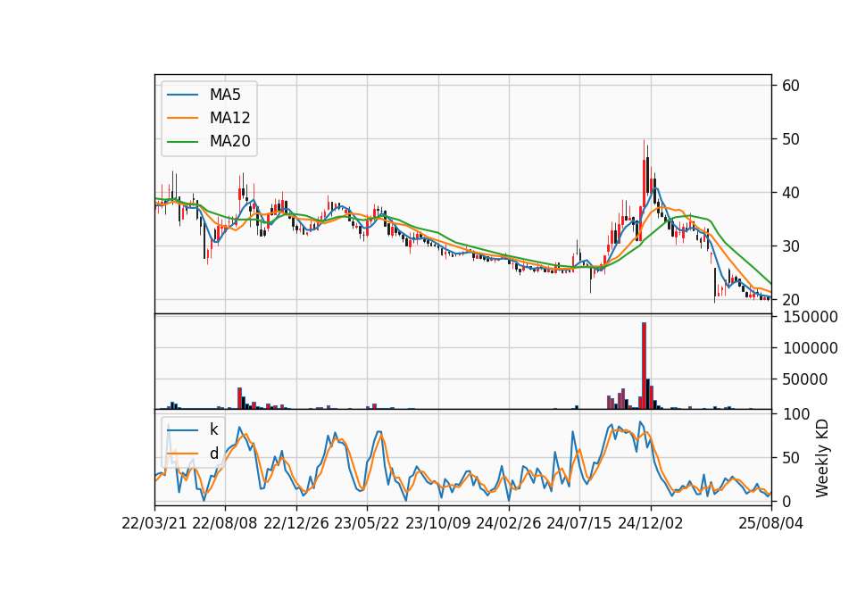Click the 24/12/02 date tick label
857x616 pixels.
tap(651, 523)
